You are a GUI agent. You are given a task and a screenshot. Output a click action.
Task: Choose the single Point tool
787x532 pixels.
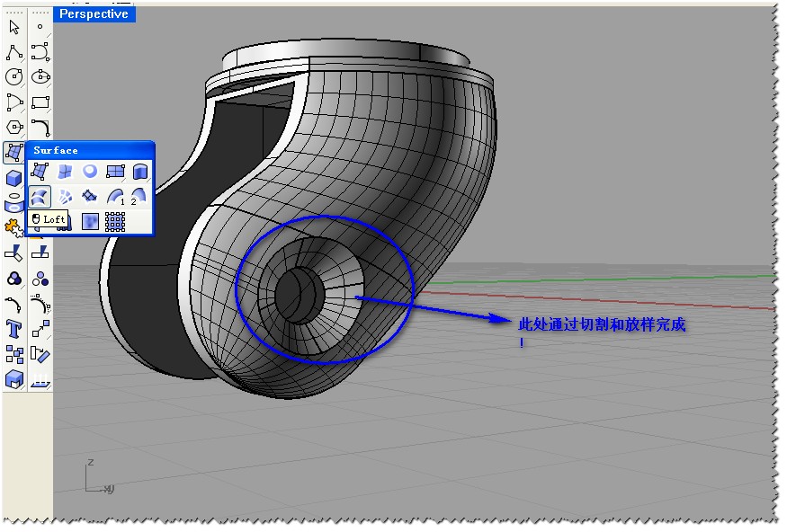click(40, 27)
